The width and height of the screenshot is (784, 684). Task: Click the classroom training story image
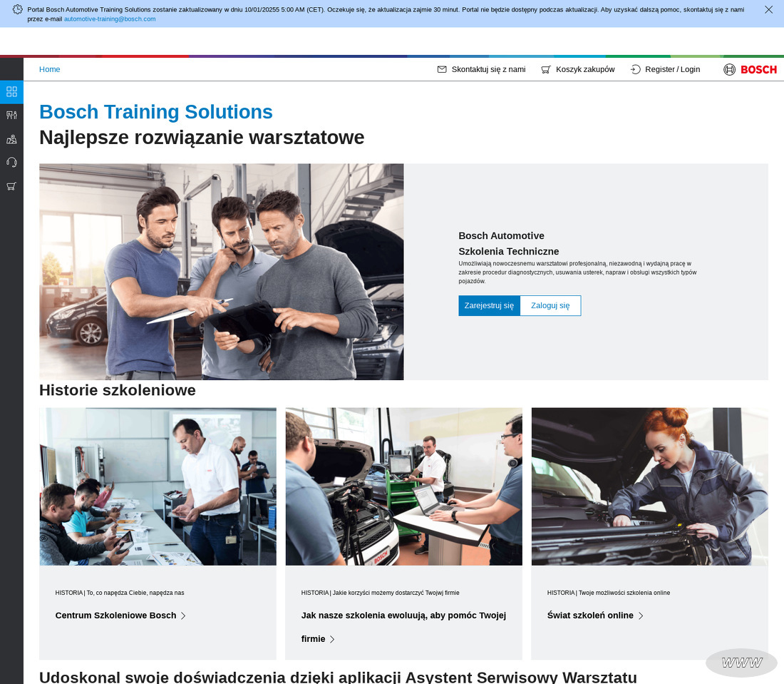(x=158, y=486)
